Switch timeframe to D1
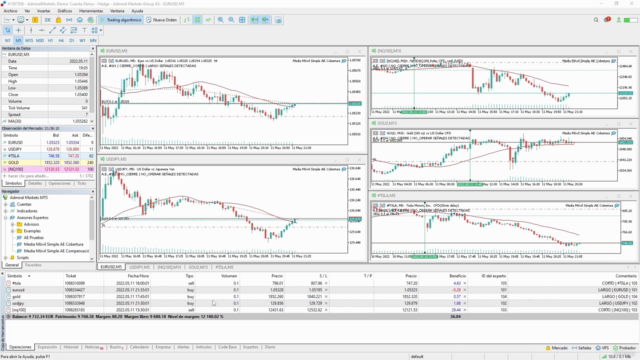640x360 pixels. [71, 40]
